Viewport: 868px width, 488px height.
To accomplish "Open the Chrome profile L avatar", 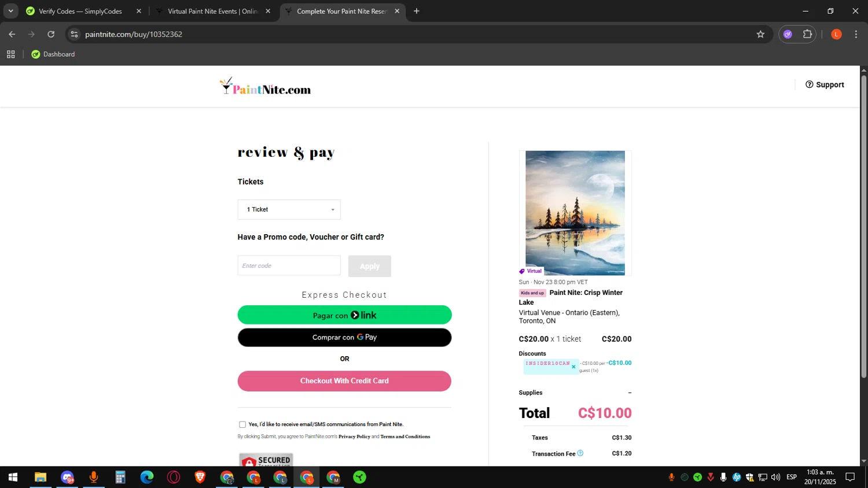I will pyautogui.click(x=836, y=34).
